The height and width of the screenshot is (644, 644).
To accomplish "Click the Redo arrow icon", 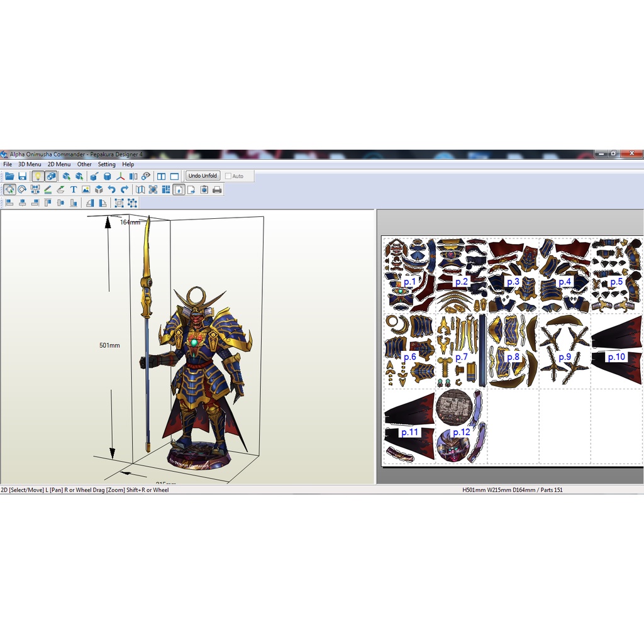I will pyautogui.click(x=125, y=189).
